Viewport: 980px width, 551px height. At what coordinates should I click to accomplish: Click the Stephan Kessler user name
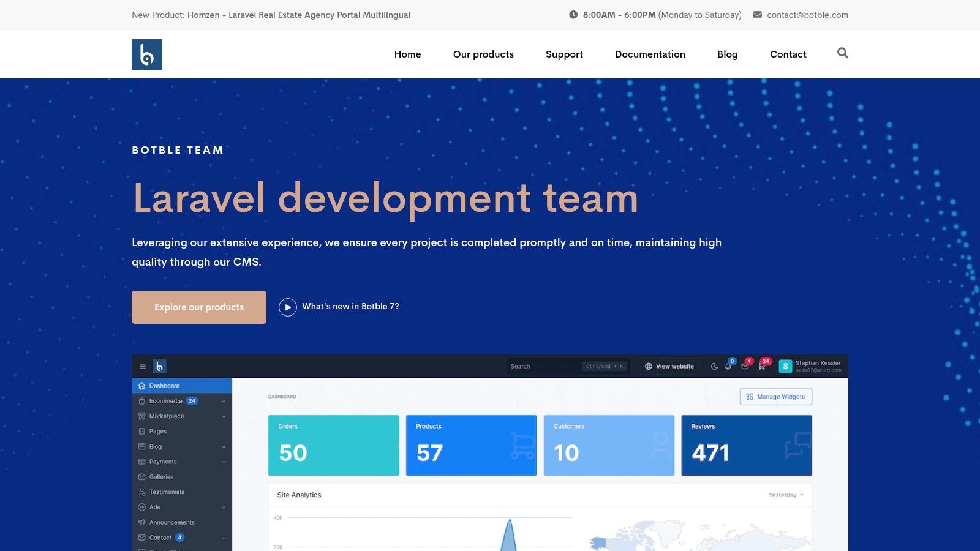(x=818, y=363)
